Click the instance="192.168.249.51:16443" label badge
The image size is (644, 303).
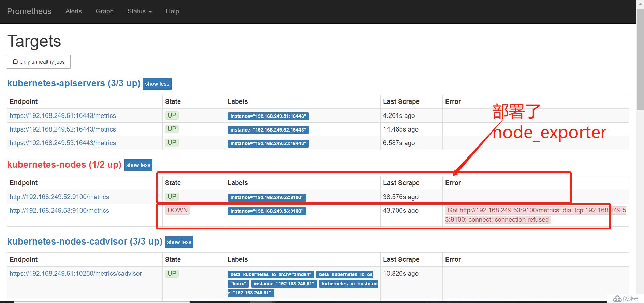click(x=268, y=116)
